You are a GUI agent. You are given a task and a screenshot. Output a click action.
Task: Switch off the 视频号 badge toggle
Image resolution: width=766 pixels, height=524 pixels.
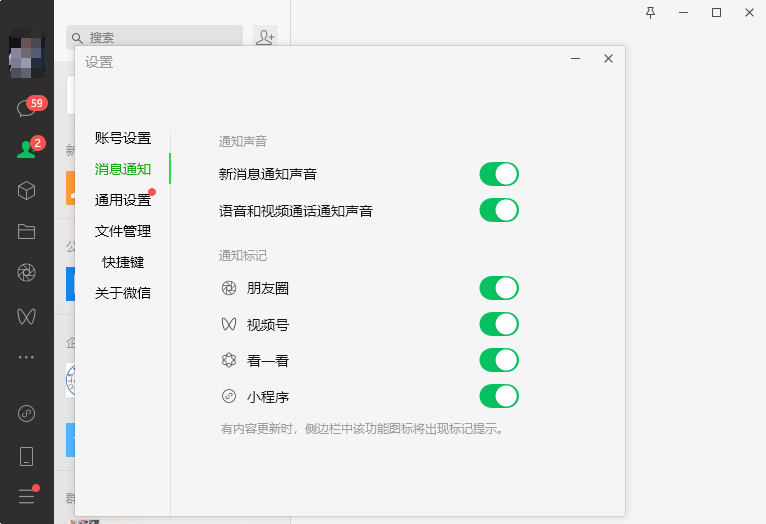click(x=499, y=324)
